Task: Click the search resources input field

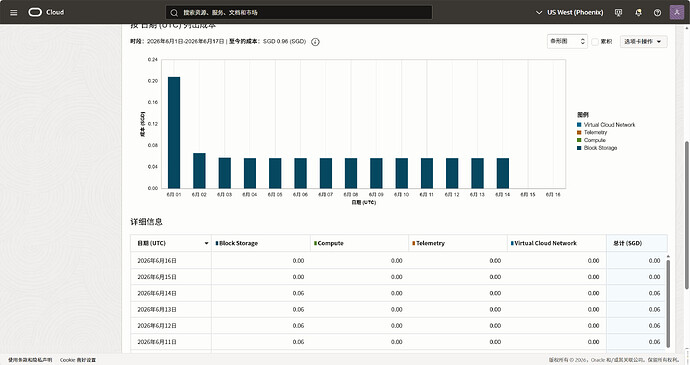Action: pos(299,12)
